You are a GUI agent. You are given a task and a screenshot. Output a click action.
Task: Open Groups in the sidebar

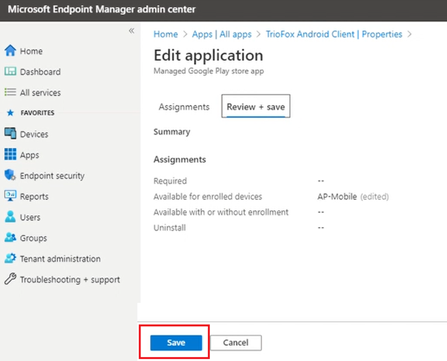33,238
